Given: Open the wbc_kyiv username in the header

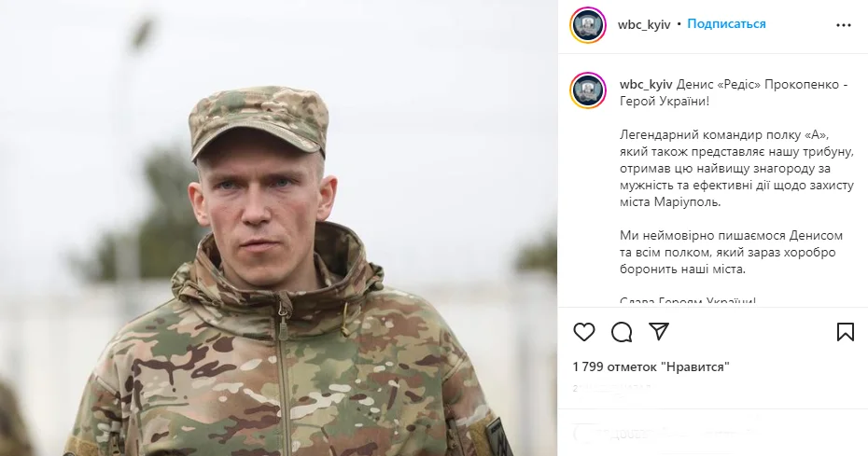Looking at the screenshot, I should pos(644,24).
